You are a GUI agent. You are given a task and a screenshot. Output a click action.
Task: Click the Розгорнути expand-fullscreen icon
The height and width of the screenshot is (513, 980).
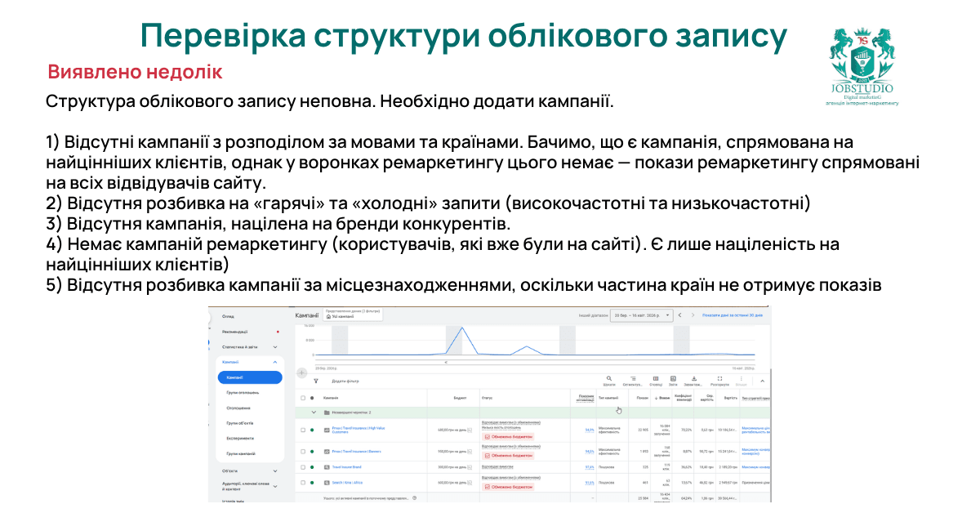tap(719, 379)
